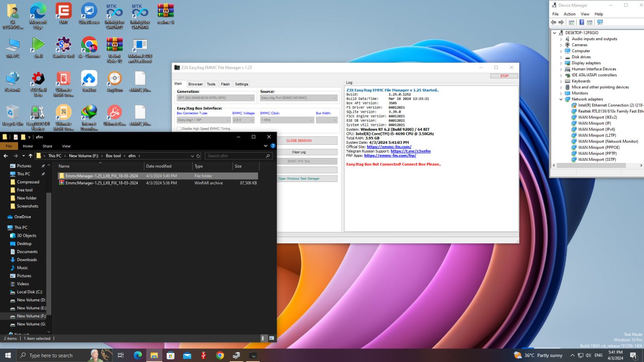
Task: Expand Keyboards in Device Manager
Action: coord(561,81)
